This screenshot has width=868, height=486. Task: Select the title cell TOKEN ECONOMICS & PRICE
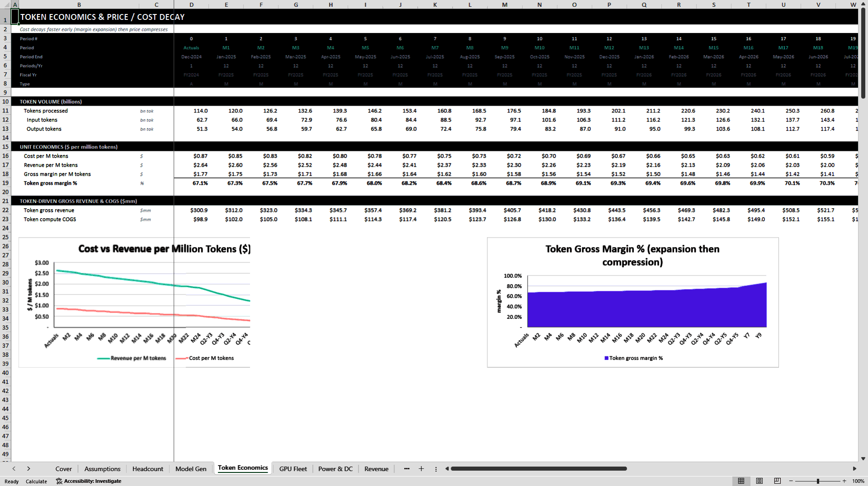coord(102,17)
